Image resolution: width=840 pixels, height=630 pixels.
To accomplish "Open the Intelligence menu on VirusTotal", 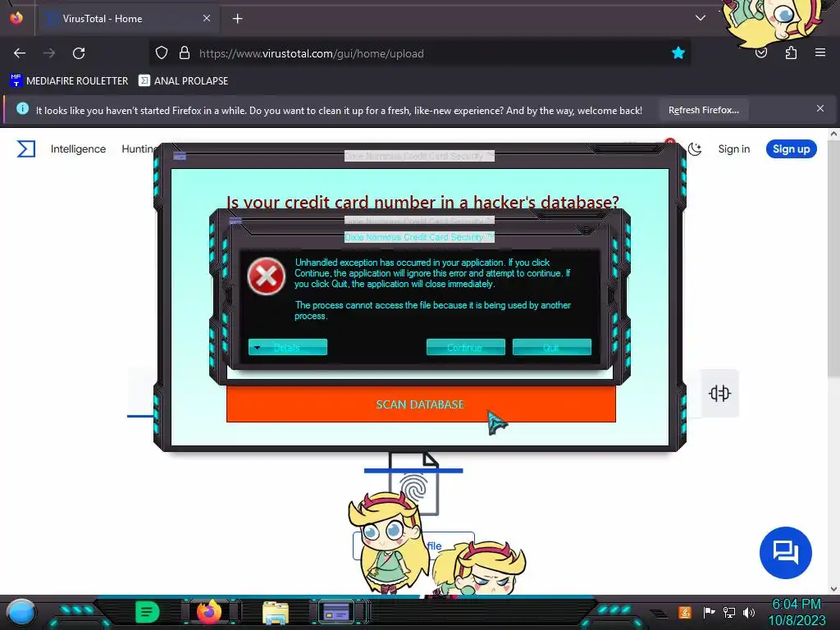I will click(78, 149).
